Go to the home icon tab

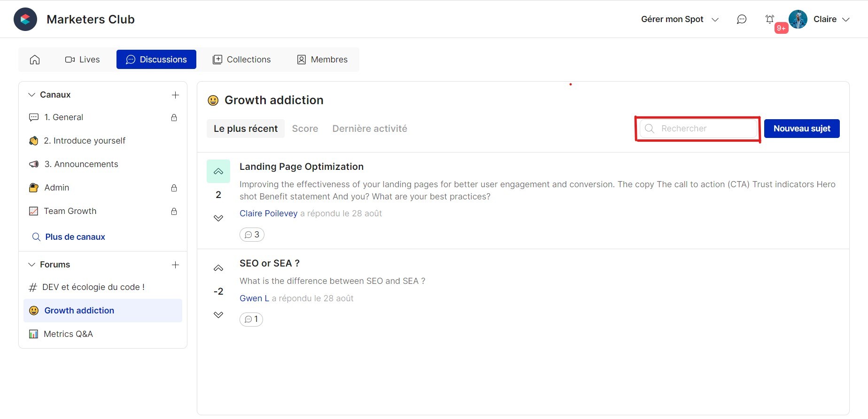(35, 60)
